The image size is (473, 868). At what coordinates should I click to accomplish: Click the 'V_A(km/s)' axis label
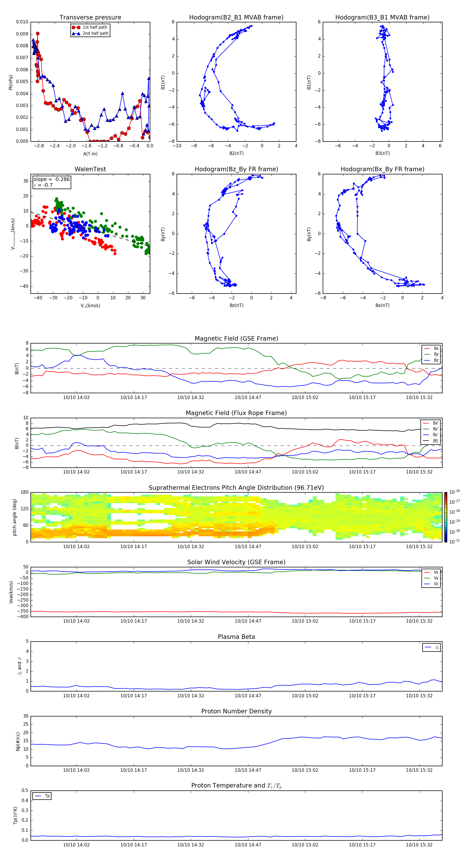coord(90,306)
